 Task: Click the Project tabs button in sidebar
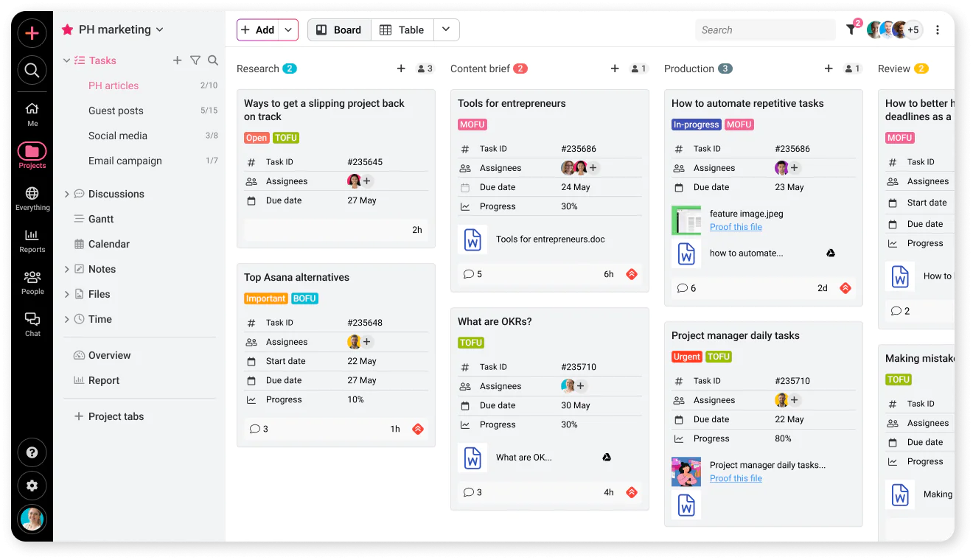coord(108,416)
